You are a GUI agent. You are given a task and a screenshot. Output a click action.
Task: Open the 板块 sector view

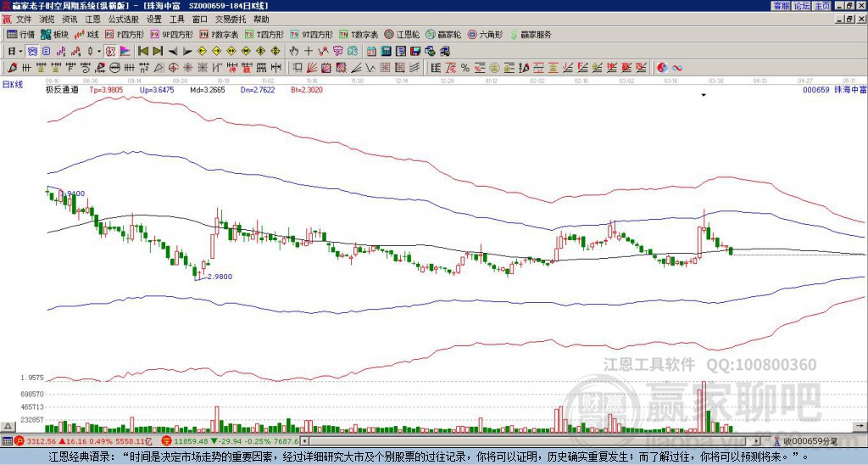tap(54, 34)
